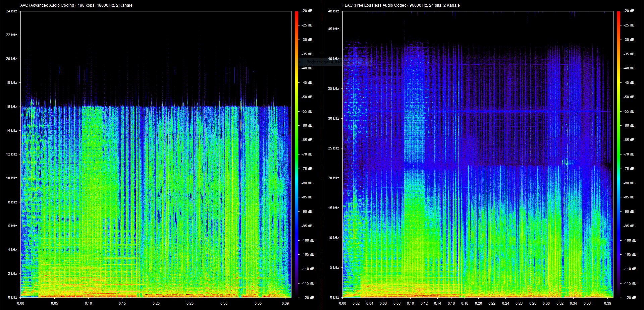The height and width of the screenshot is (310, 644).
Task: Click the '-35 dB' label on the FLAC scale
Action: [x=629, y=54]
